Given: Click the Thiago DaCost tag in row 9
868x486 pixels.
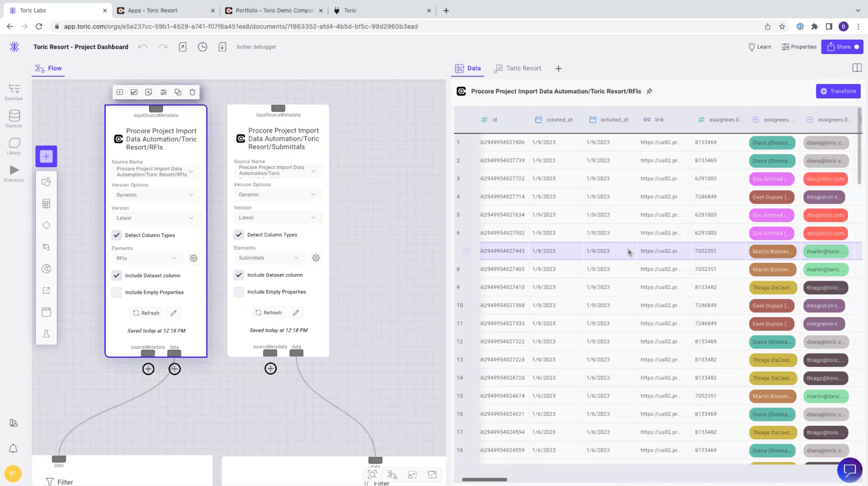Looking at the screenshot, I should 772,288.
